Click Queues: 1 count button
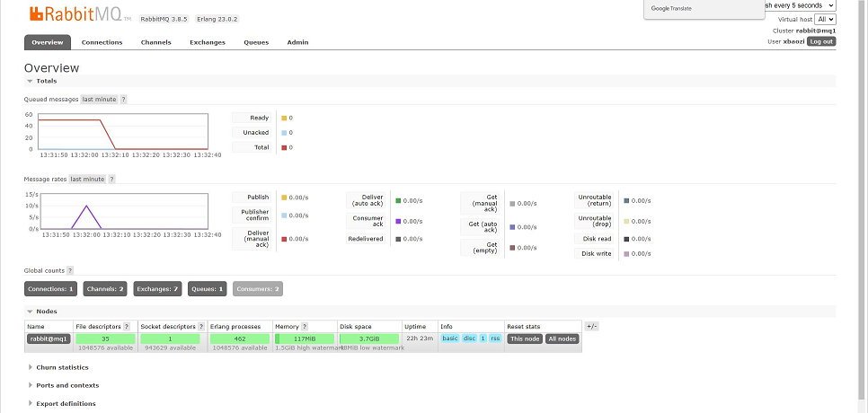This screenshot has height=413, width=868. click(x=207, y=289)
